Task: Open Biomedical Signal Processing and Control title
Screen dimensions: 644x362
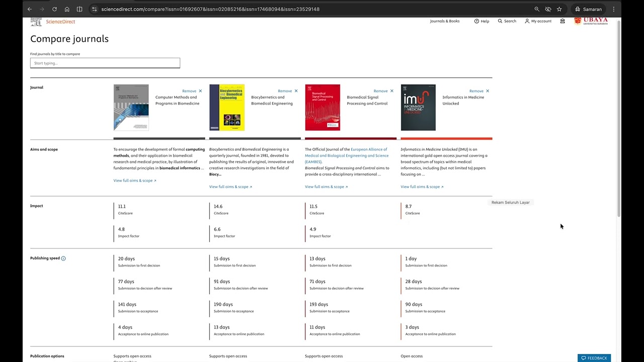Action: click(367, 100)
